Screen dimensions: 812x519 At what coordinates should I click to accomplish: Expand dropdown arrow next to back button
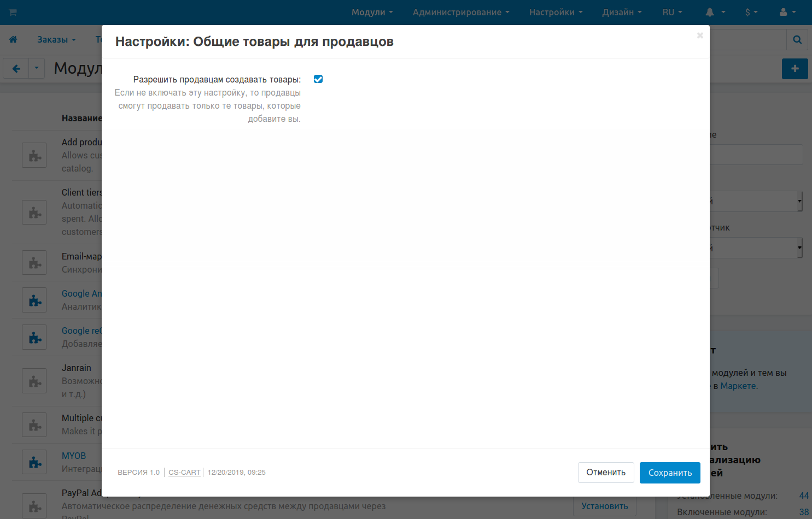(37, 69)
